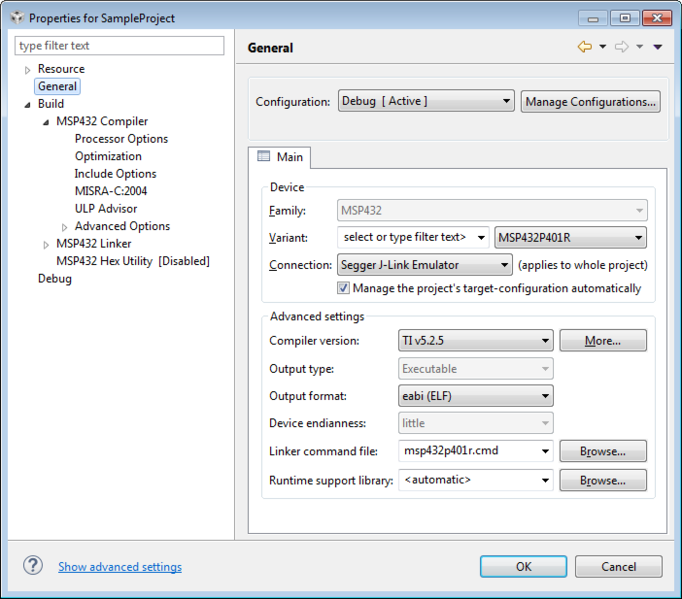Select Debug in the tree

(55, 279)
